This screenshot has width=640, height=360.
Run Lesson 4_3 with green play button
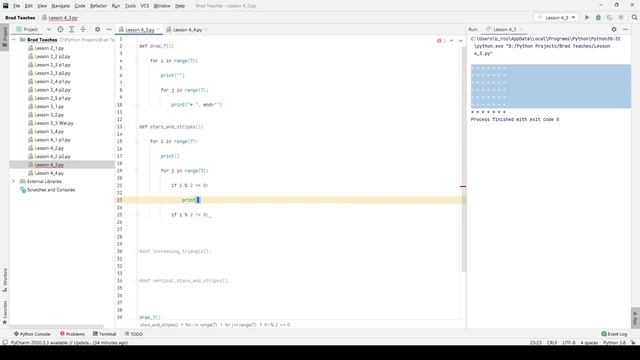(587, 18)
